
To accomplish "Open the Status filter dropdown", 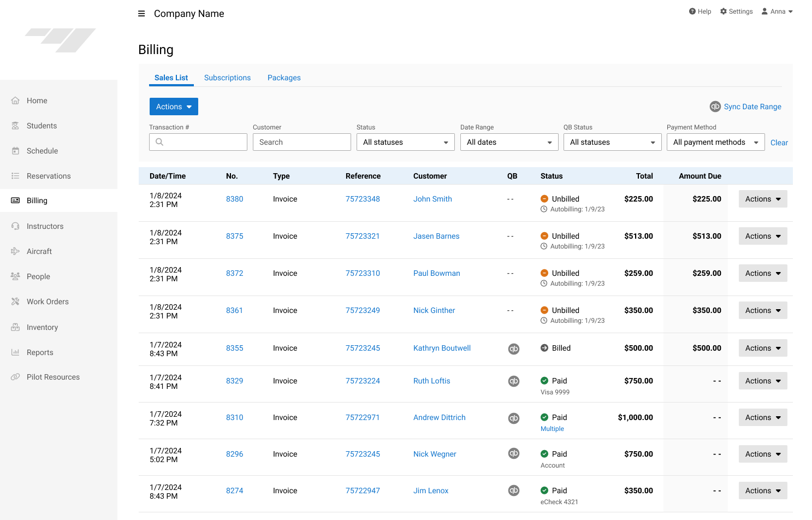I will click(405, 142).
